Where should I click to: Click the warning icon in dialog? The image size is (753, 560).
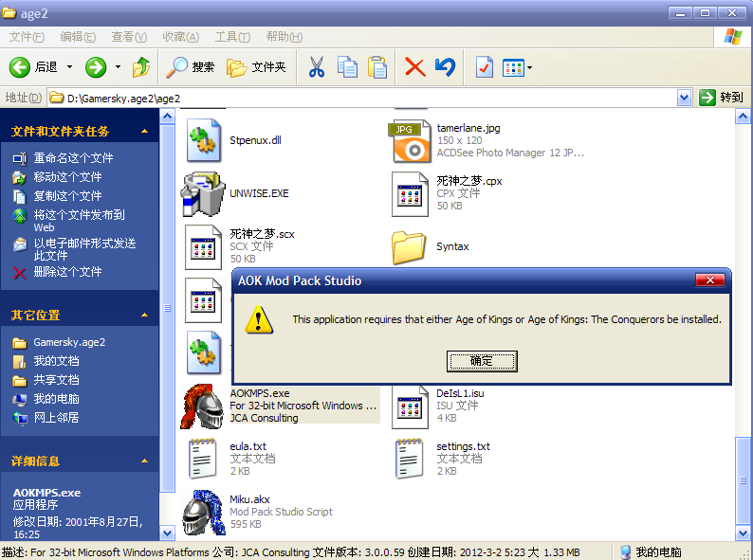[259, 319]
